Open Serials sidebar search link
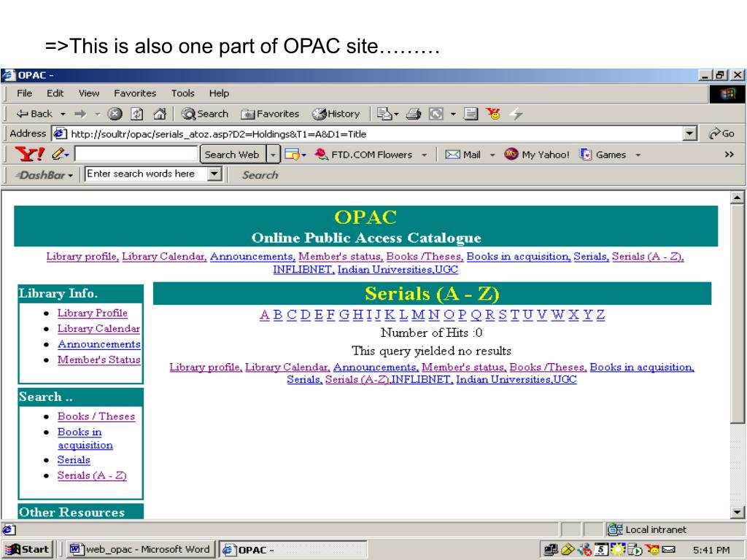Screen dimensions: 747x560 [x=74, y=460]
